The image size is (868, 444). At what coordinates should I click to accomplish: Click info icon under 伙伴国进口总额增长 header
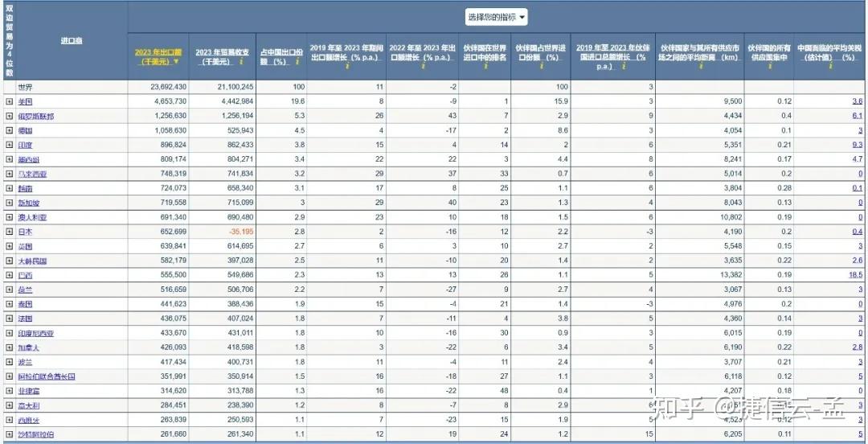[x=624, y=67]
